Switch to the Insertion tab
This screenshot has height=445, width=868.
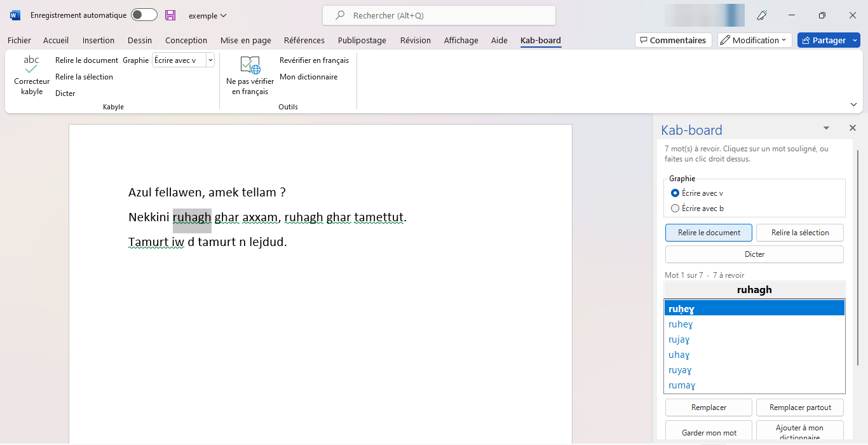(x=98, y=40)
